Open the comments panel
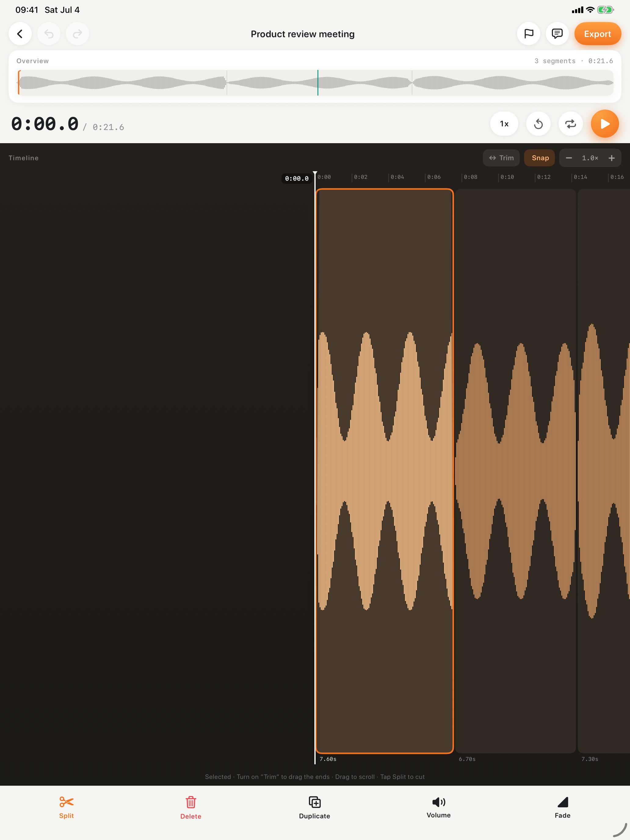This screenshot has height=840, width=630. (x=557, y=34)
